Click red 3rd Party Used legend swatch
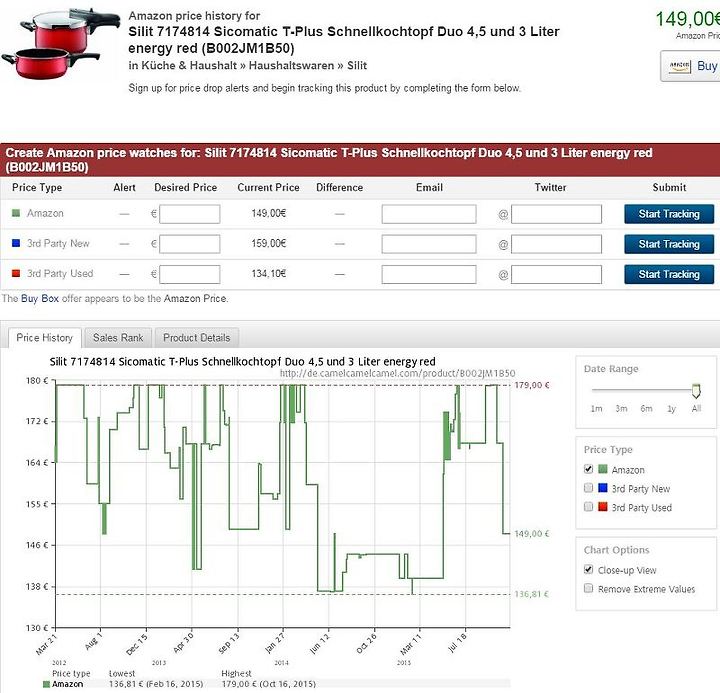The height and width of the screenshot is (693, 720). (x=603, y=507)
